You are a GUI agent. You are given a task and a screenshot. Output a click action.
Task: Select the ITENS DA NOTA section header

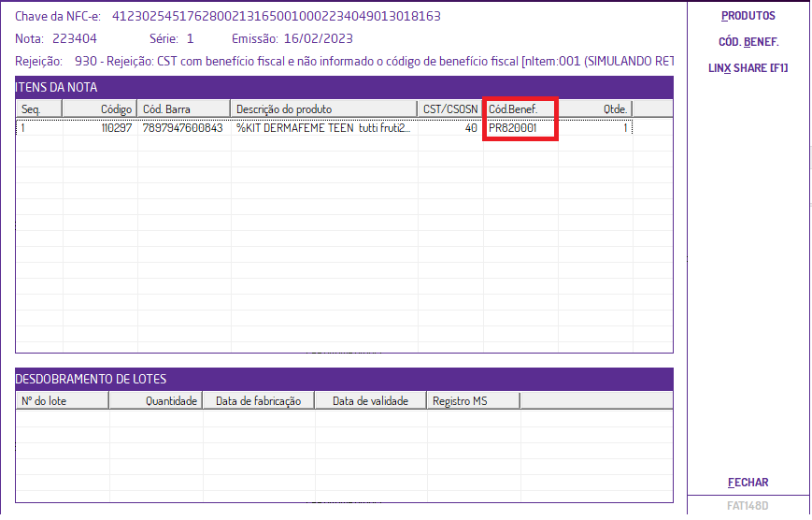[x=345, y=87]
